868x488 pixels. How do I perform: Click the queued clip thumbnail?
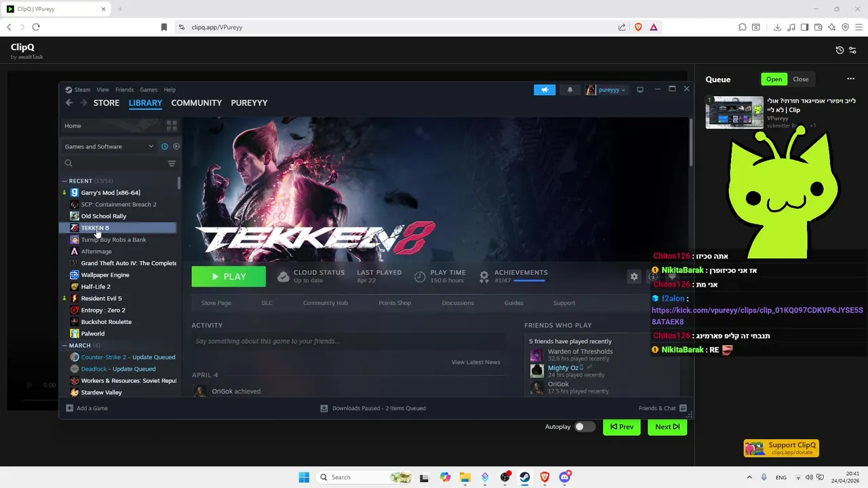734,113
